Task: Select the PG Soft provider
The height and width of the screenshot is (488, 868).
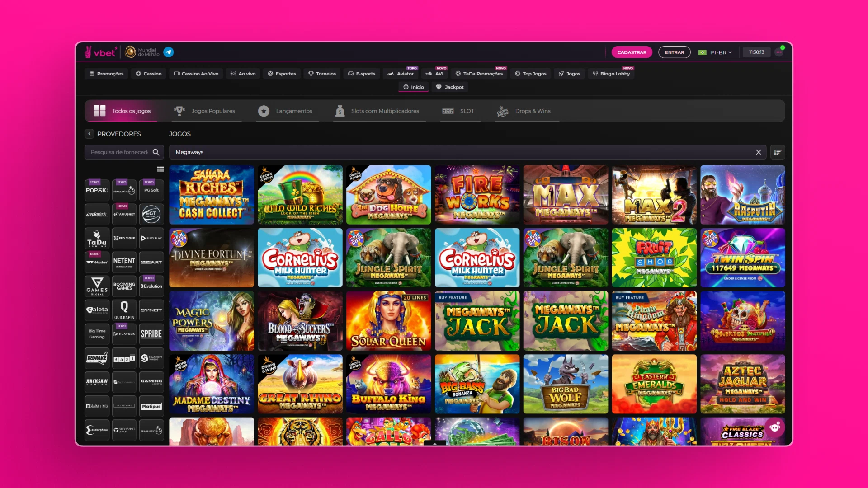Action: coord(151,190)
